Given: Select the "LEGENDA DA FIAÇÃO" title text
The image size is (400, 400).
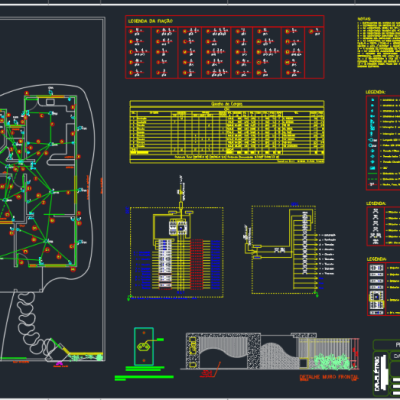Looking at the screenshot, I should point(150,21).
